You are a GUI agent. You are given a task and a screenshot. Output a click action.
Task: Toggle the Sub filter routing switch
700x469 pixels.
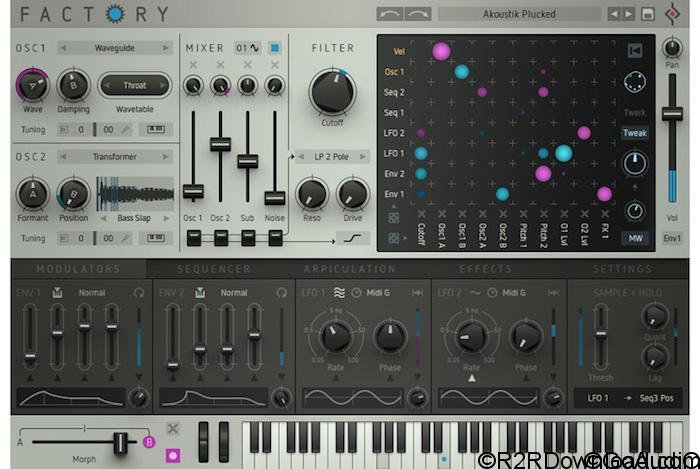(248, 238)
